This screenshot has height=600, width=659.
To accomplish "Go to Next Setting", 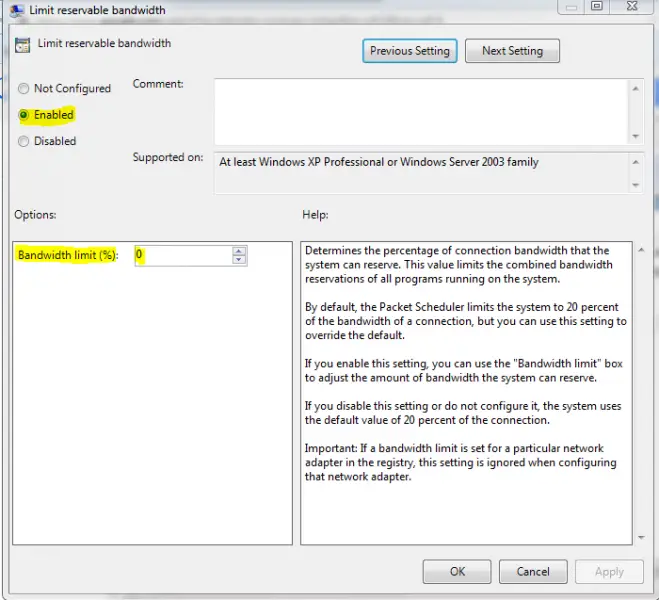I will coord(512,51).
